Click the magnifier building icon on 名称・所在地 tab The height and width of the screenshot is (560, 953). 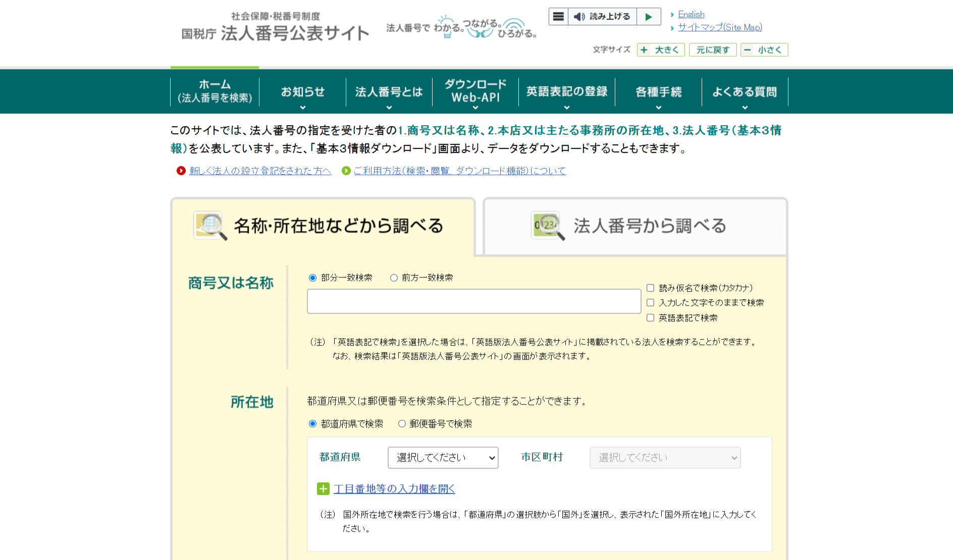tap(210, 226)
